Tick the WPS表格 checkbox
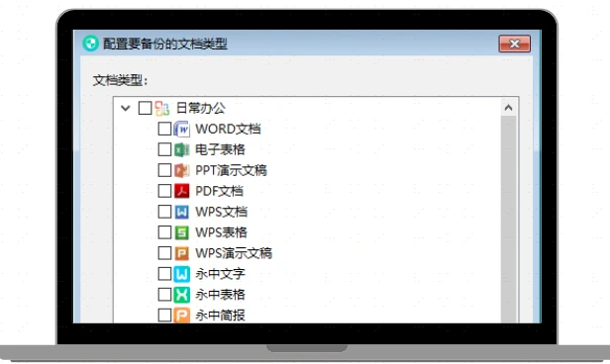The width and height of the screenshot is (610, 364). tap(164, 232)
